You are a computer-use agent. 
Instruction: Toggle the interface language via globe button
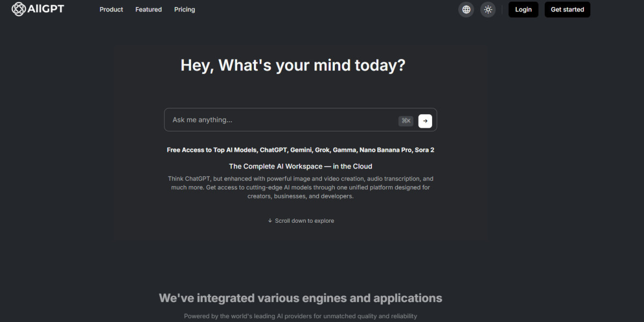pos(466,9)
